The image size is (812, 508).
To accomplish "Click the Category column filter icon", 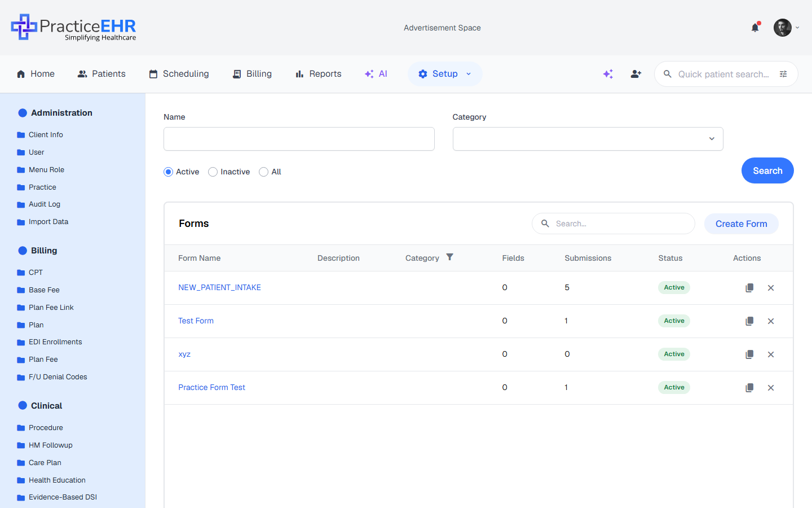I will (x=449, y=257).
